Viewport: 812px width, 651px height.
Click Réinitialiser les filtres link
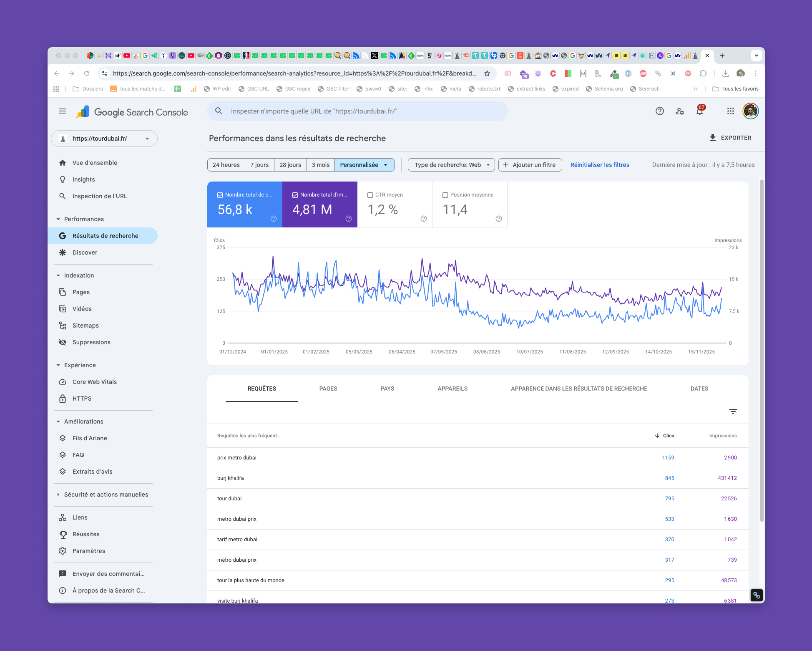[599, 165]
